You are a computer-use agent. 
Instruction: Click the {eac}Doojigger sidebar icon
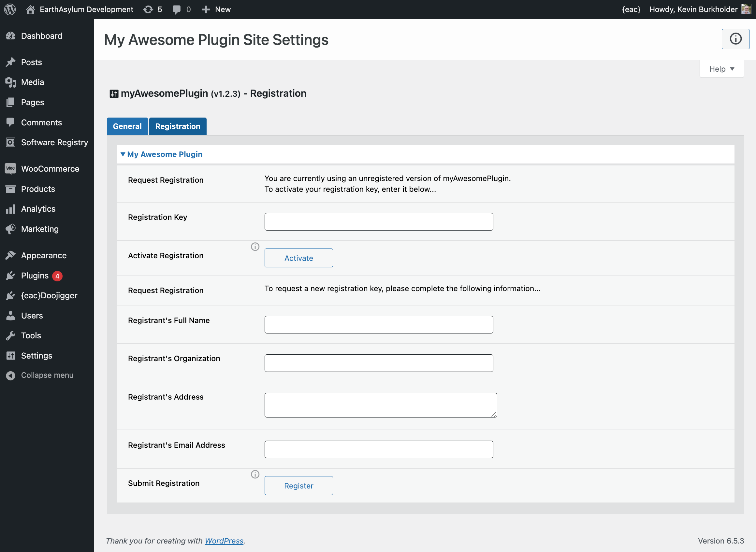click(11, 295)
